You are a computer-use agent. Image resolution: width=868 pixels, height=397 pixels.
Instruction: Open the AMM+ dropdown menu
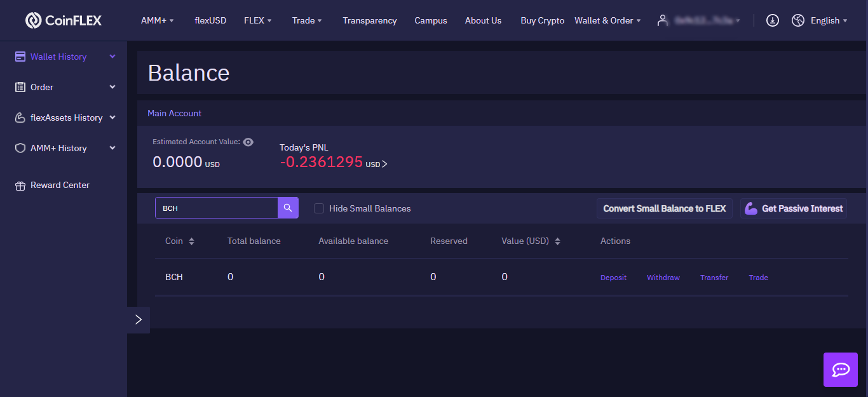pyautogui.click(x=157, y=20)
